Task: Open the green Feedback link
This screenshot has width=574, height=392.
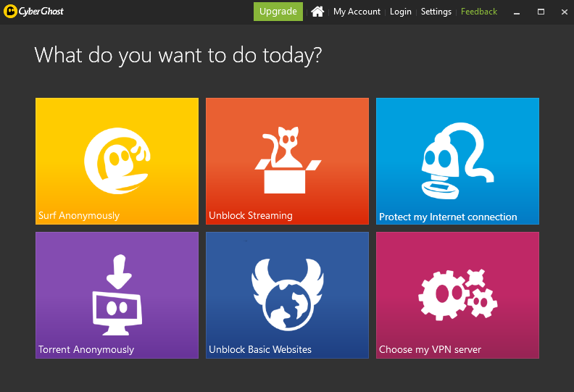Action: point(479,12)
